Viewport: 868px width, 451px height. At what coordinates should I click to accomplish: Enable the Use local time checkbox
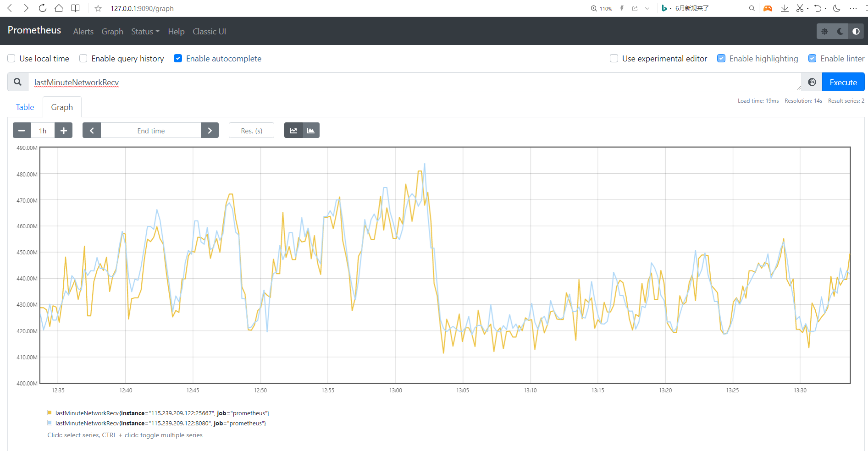[x=11, y=58]
